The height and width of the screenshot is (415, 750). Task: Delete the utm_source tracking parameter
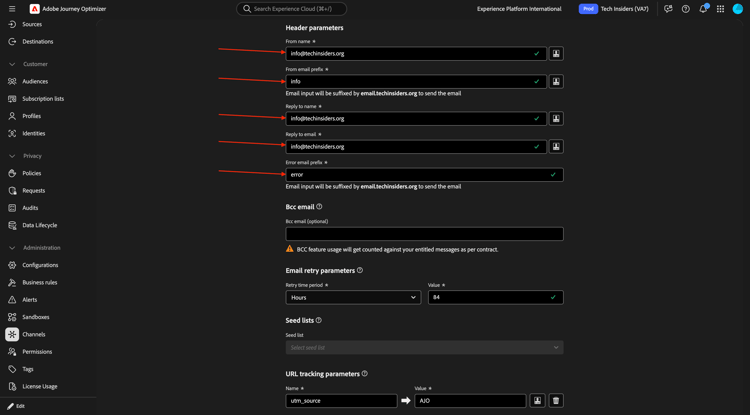coord(556,401)
